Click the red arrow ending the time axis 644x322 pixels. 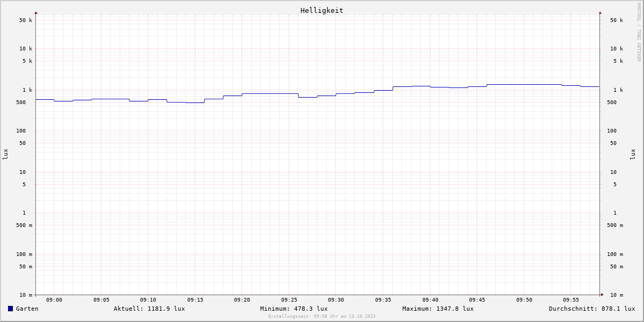point(602,295)
